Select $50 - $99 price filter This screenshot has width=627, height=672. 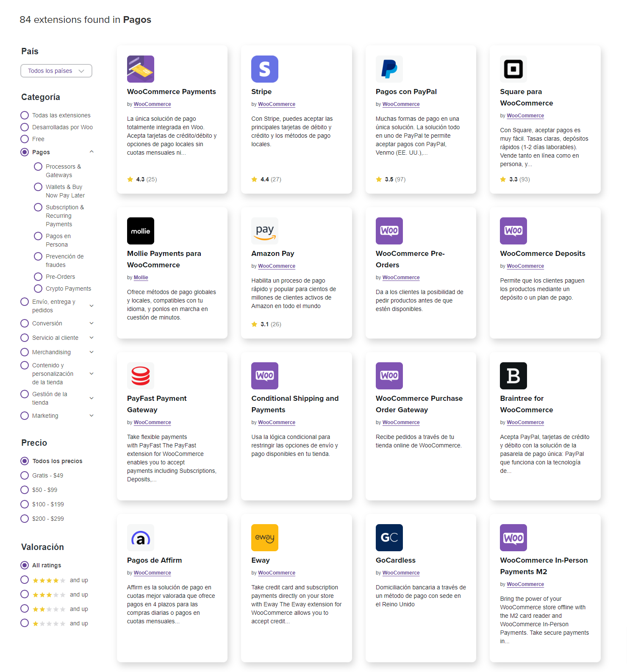25,490
